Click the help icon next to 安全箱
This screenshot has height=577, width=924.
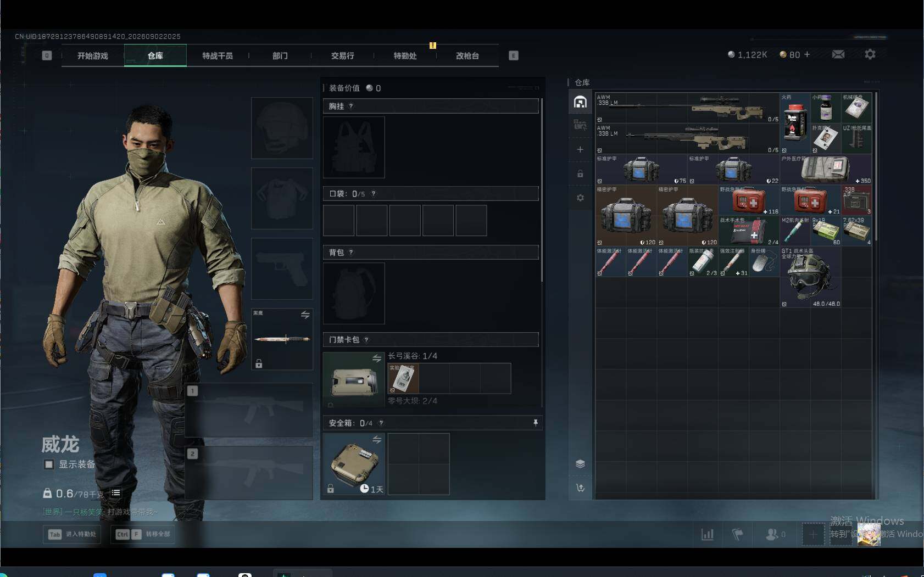381,423
